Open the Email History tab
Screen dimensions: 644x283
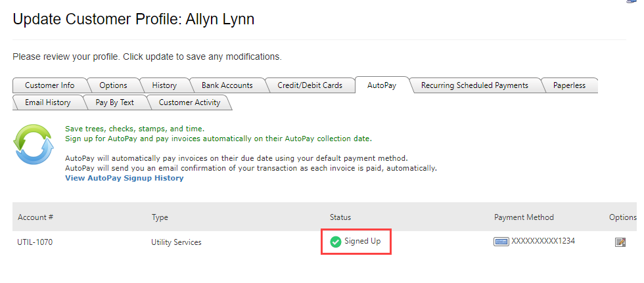[x=47, y=102]
